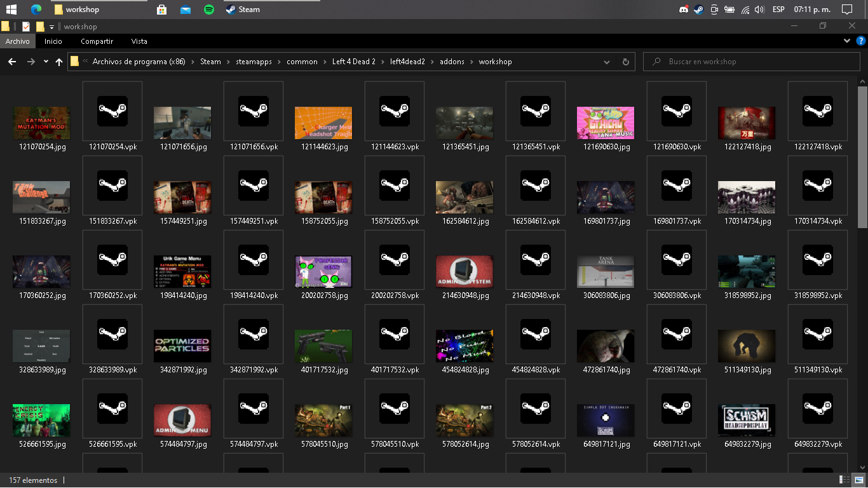
Task: Click the Discord icon in the system tray
Action: (684, 10)
